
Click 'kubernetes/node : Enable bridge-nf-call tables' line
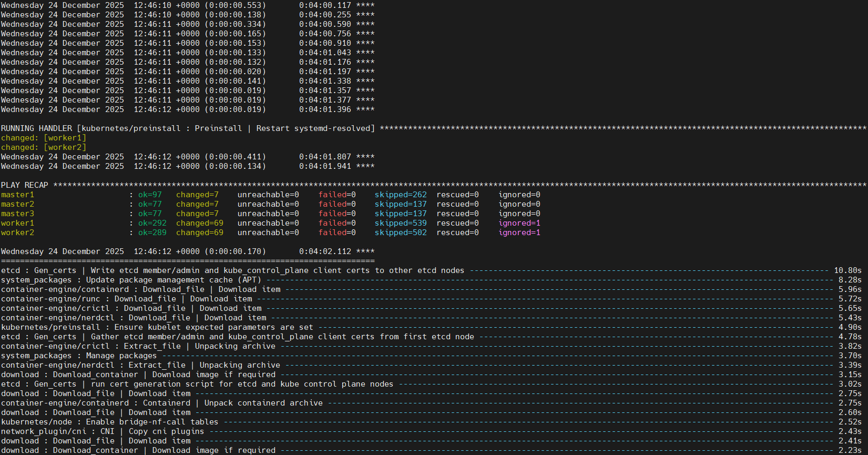click(x=431, y=422)
